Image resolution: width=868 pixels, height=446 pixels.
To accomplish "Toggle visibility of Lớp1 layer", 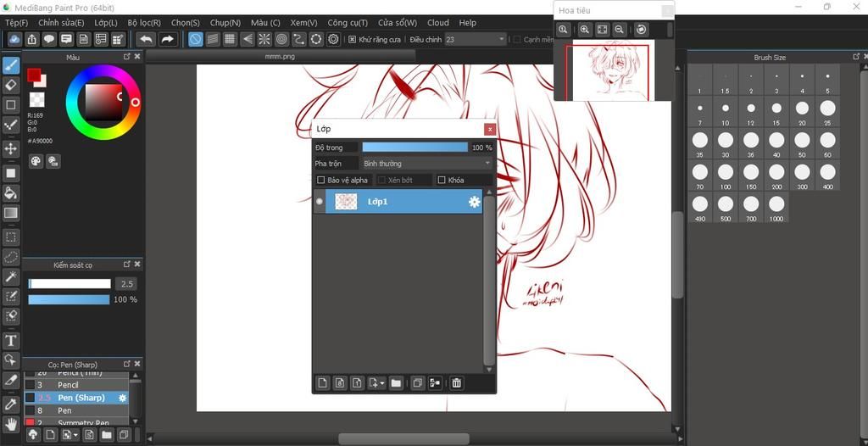I will point(320,202).
